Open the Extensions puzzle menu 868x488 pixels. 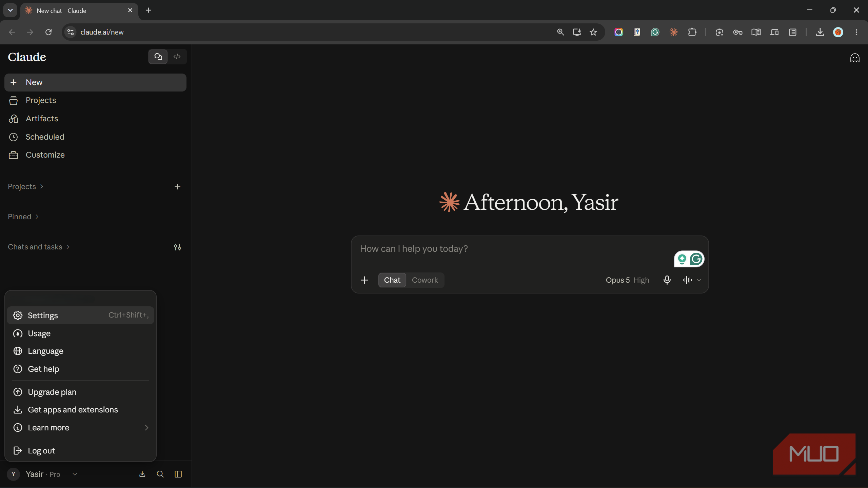(692, 32)
